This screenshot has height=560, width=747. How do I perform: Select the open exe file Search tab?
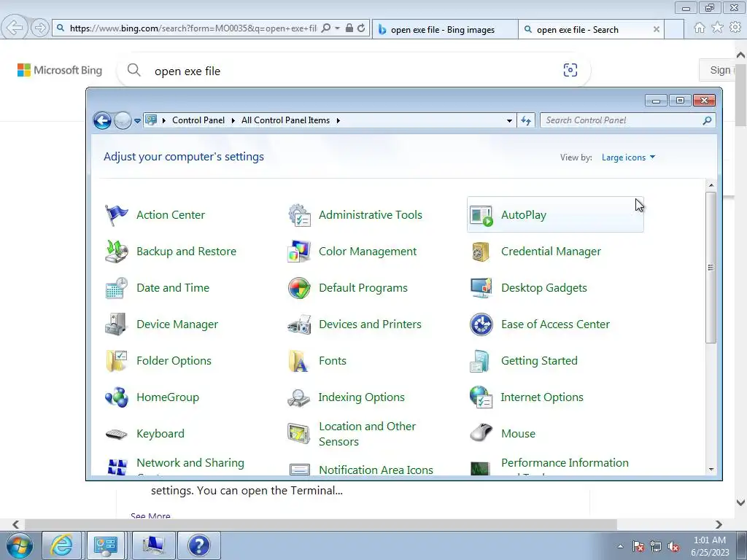click(590, 29)
